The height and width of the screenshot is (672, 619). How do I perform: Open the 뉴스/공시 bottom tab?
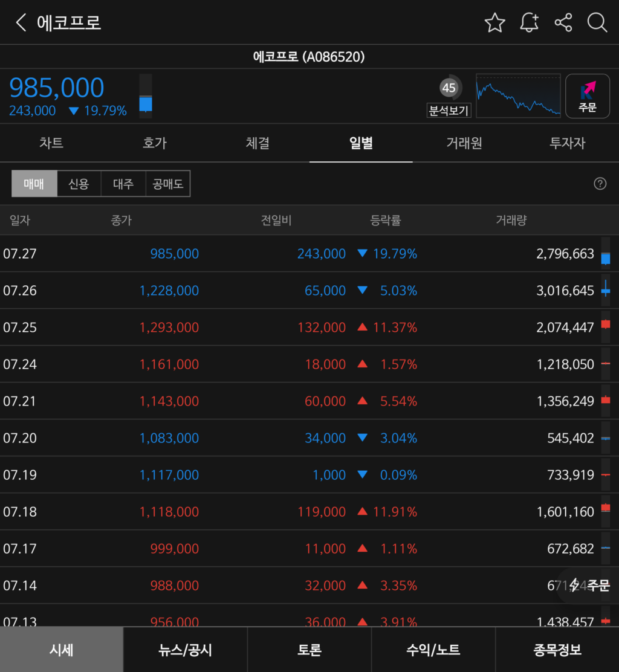[185, 649]
